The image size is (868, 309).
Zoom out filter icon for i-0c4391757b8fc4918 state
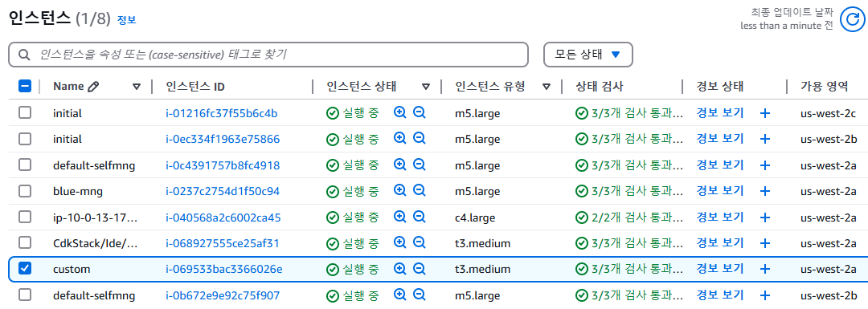[x=419, y=165]
